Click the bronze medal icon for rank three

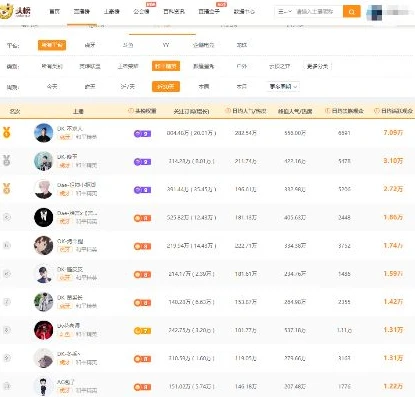coord(6,188)
